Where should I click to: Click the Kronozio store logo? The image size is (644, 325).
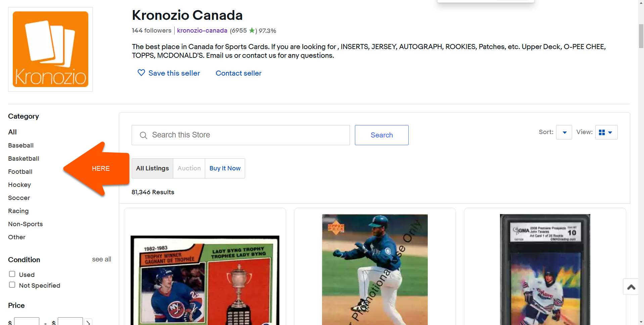pyautogui.click(x=50, y=49)
